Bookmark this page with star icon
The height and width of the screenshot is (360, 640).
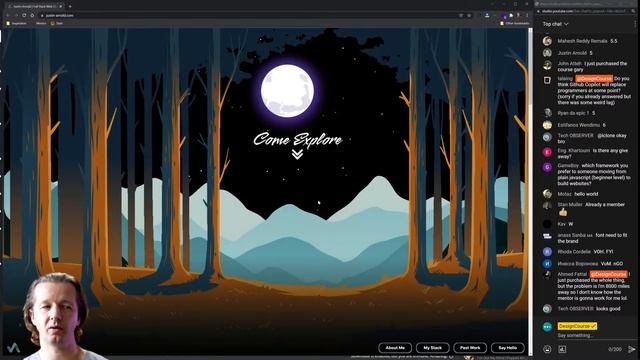tap(469, 16)
